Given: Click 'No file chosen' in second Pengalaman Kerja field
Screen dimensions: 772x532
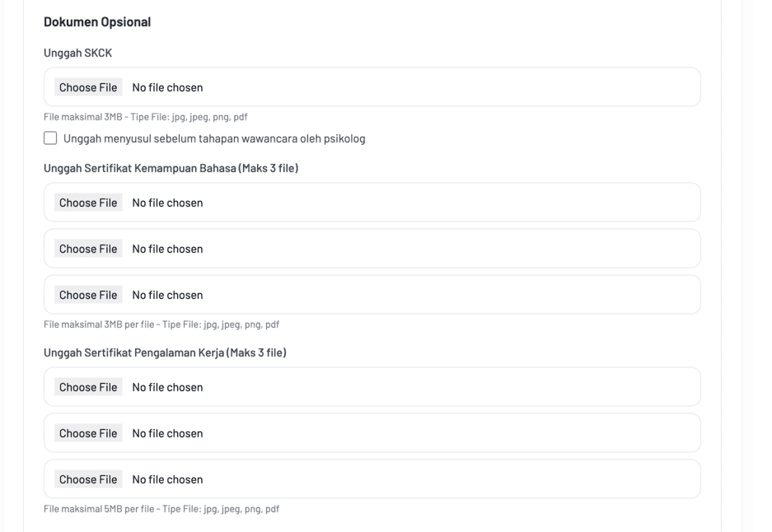Looking at the screenshot, I should 167,433.
